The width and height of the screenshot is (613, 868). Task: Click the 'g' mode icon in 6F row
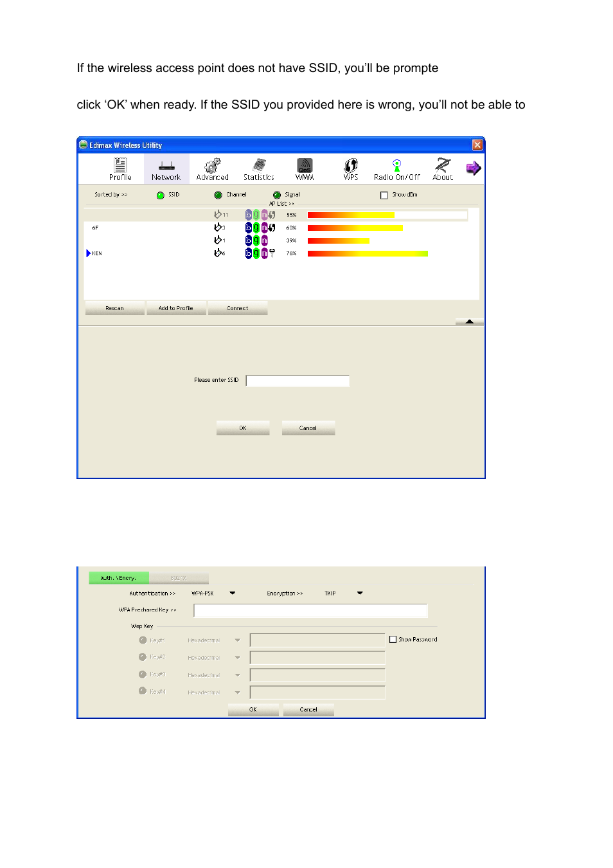pos(256,228)
